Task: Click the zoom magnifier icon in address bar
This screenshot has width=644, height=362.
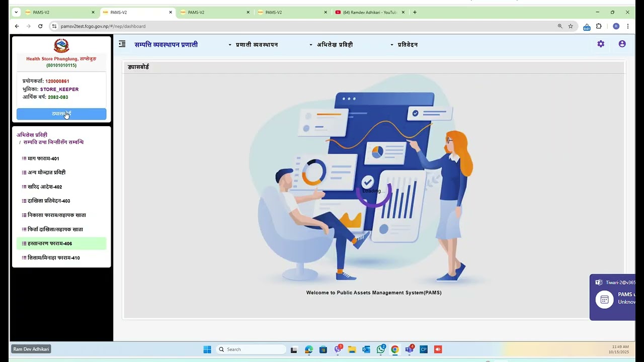Action: click(x=560, y=26)
